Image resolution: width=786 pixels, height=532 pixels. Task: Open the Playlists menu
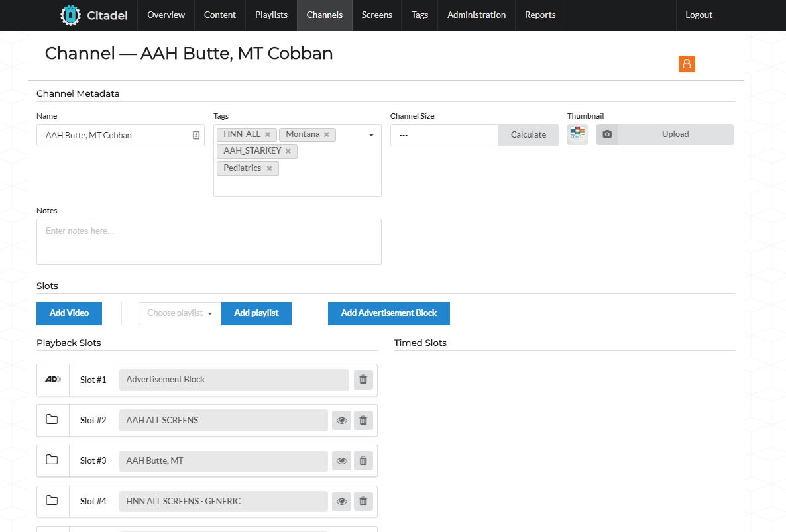point(271,15)
